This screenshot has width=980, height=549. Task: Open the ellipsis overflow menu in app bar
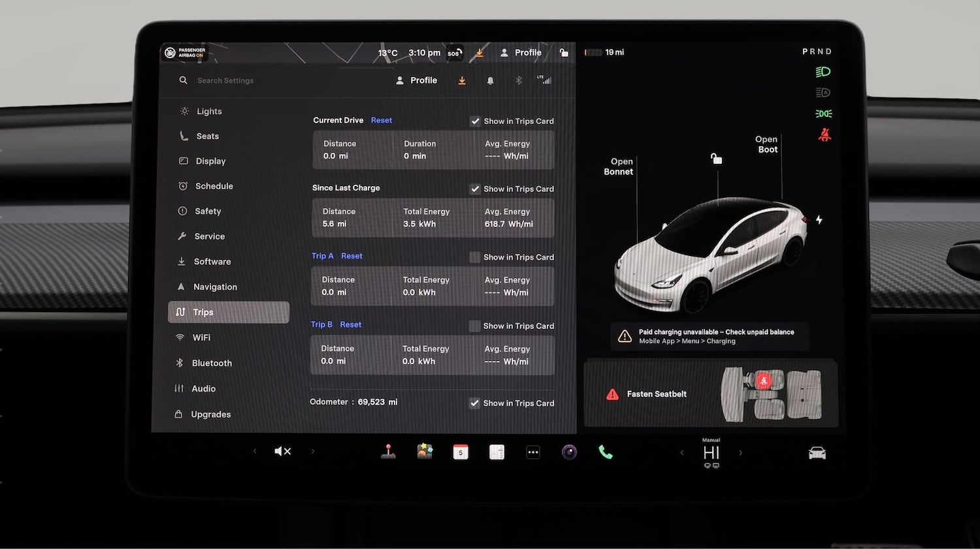click(532, 451)
